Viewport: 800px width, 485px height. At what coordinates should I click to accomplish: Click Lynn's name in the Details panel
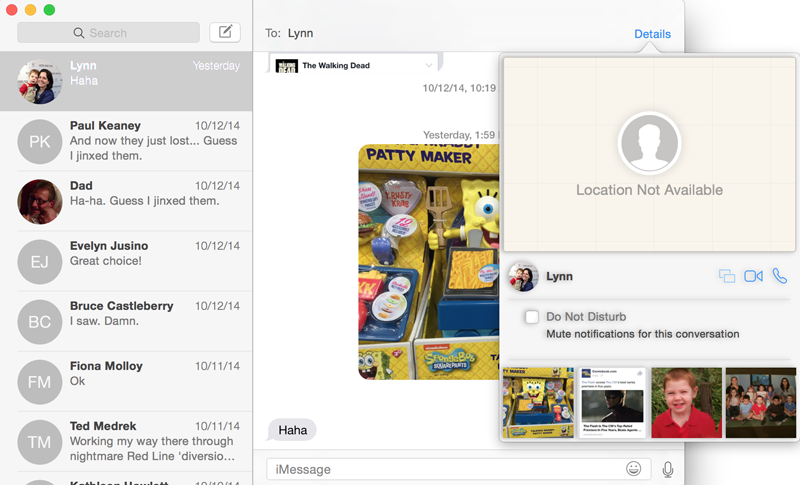pyautogui.click(x=559, y=276)
